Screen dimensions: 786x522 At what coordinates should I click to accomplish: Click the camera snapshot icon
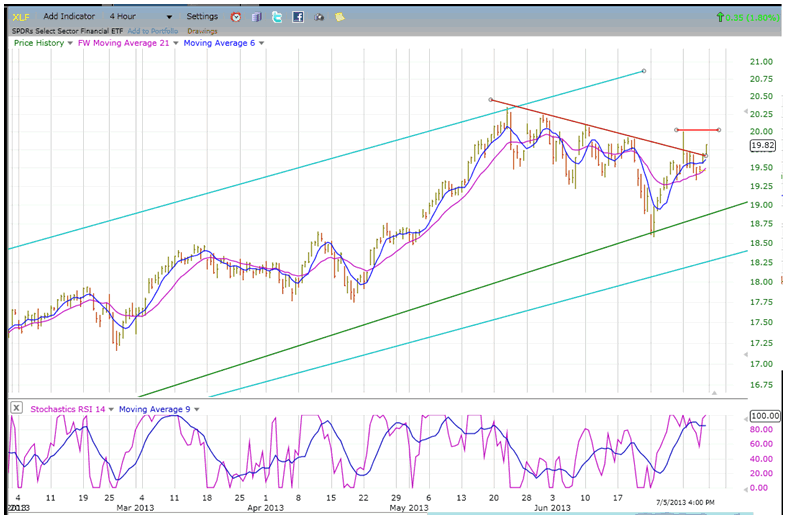(x=319, y=17)
